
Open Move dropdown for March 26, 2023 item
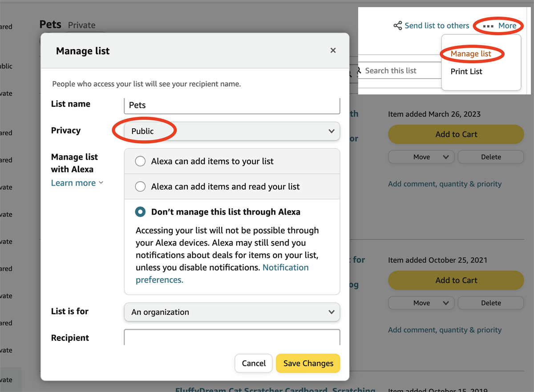click(421, 157)
